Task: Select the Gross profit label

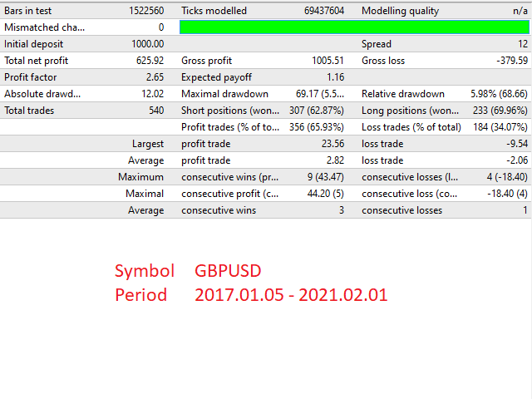Action: click(207, 61)
